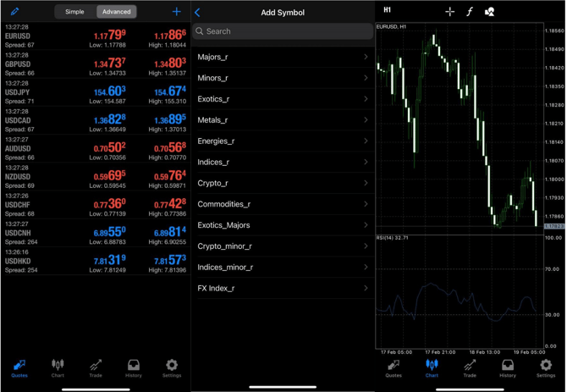Open the Crypto_minor_r group

click(283, 246)
